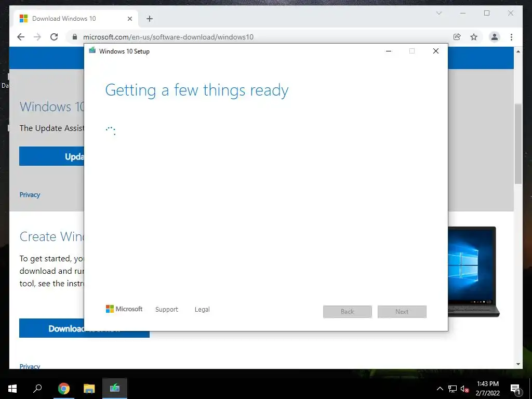Maximize the Chrome window
The width and height of the screenshot is (532, 399).
[x=487, y=13]
